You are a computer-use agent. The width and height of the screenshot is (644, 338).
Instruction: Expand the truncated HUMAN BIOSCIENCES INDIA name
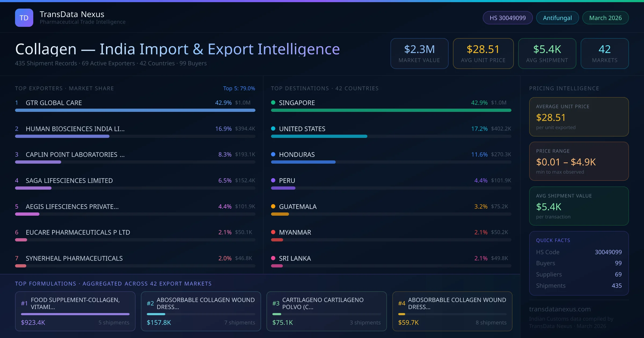click(75, 129)
